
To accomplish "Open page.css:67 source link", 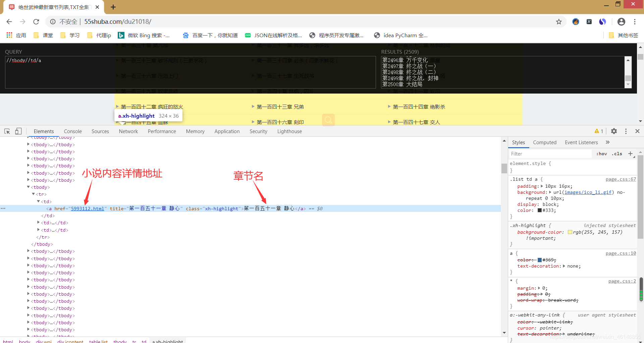I will 621,179.
